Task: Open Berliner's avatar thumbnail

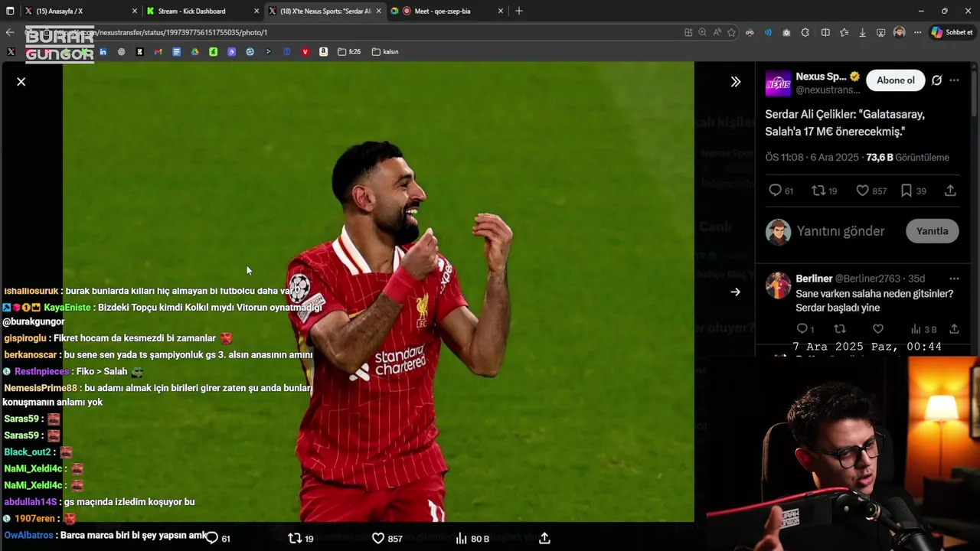Action: 778,285
